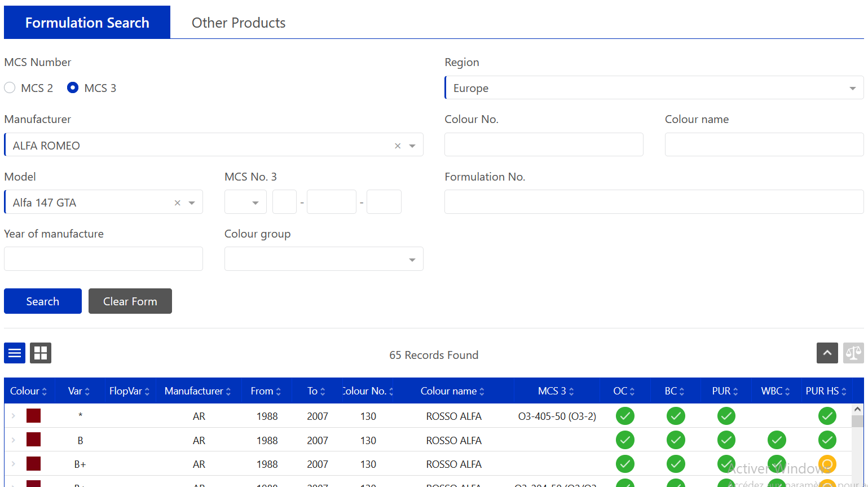
Task: Open the Other Products tab
Action: [239, 23]
